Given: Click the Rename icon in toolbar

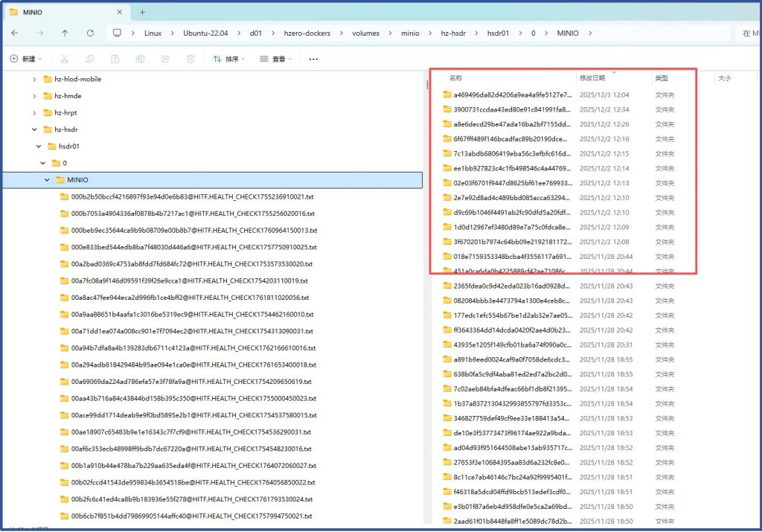Looking at the screenshot, I should (140, 59).
